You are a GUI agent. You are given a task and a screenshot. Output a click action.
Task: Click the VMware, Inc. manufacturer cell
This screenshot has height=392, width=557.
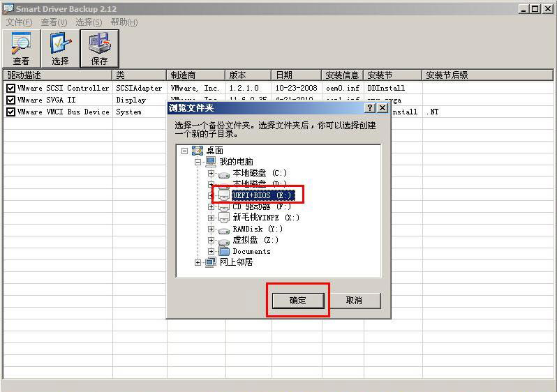click(x=195, y=88)
